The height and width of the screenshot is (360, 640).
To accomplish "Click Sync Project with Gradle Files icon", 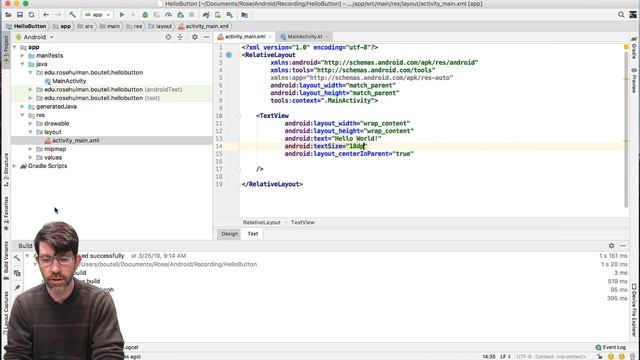I will pyautogui.click(x=206, y=15).
